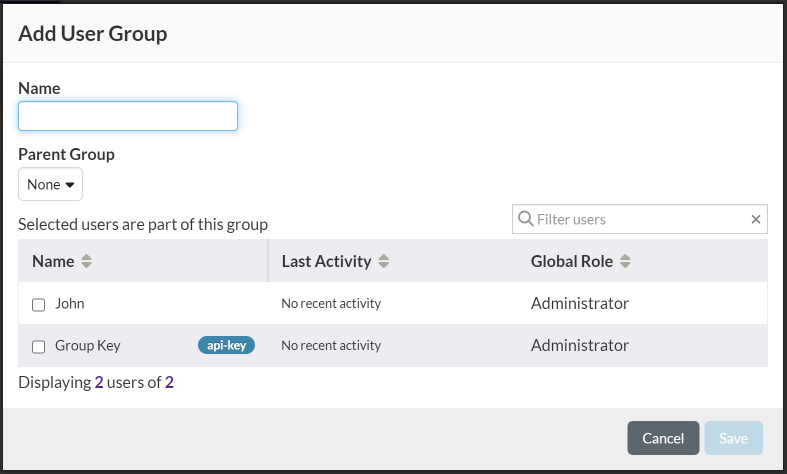787x474 pixels.
Task: Check the box for user John
Action: point(39,304)
